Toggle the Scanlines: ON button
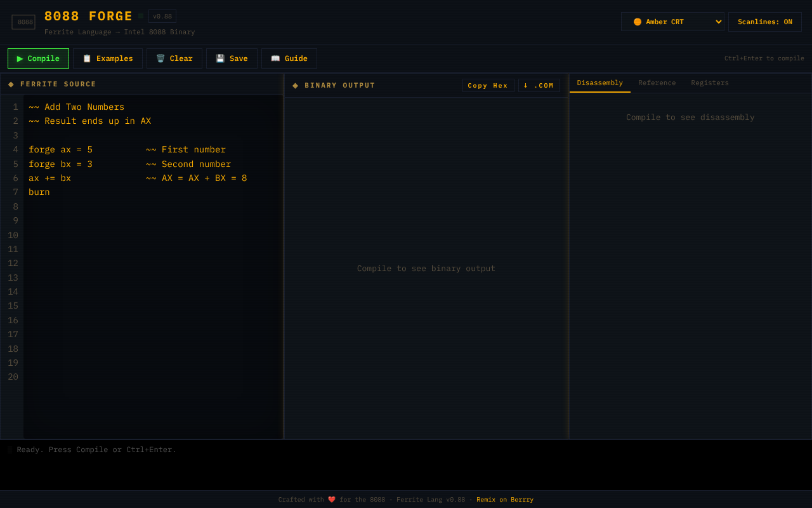The image size is (812, 508). 765,22
